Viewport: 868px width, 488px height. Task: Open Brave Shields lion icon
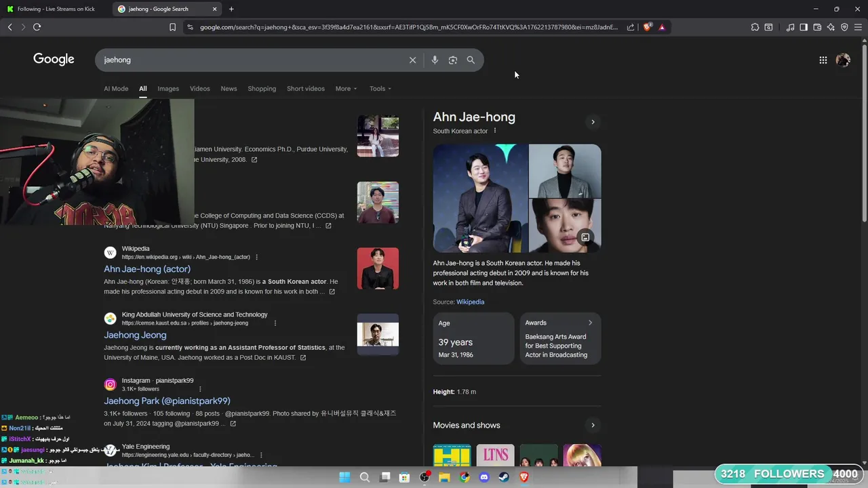click(647, 27)
